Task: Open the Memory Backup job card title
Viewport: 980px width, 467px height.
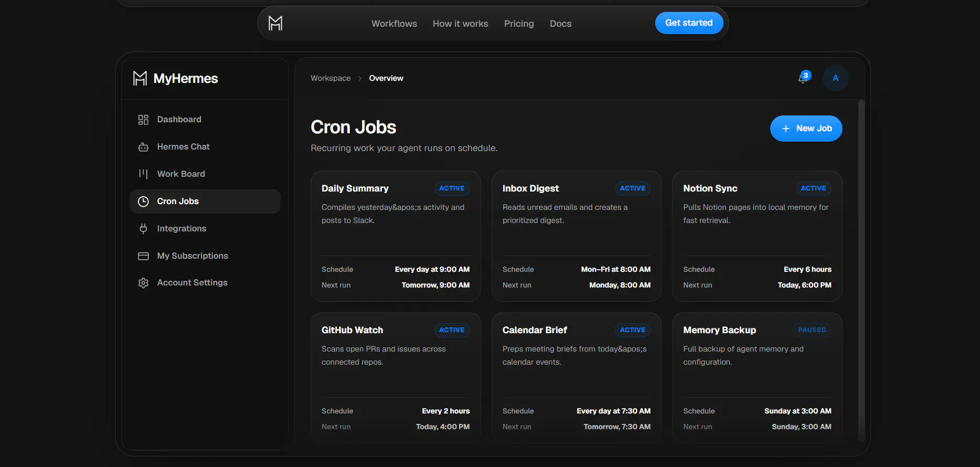Action: (x=719, y=330)
